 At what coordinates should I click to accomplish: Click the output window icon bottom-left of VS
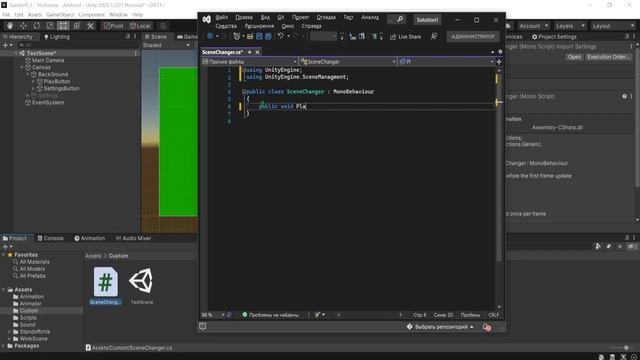coord(203,326)
